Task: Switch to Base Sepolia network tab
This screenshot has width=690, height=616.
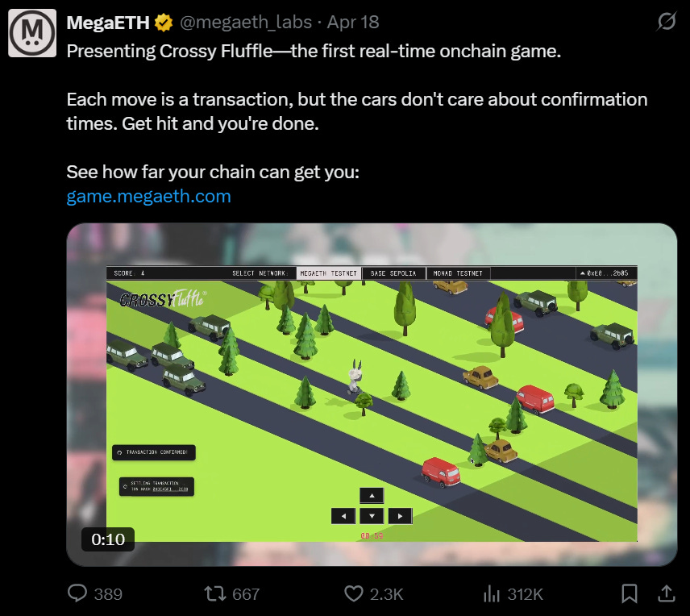Action: pos(393,273)
